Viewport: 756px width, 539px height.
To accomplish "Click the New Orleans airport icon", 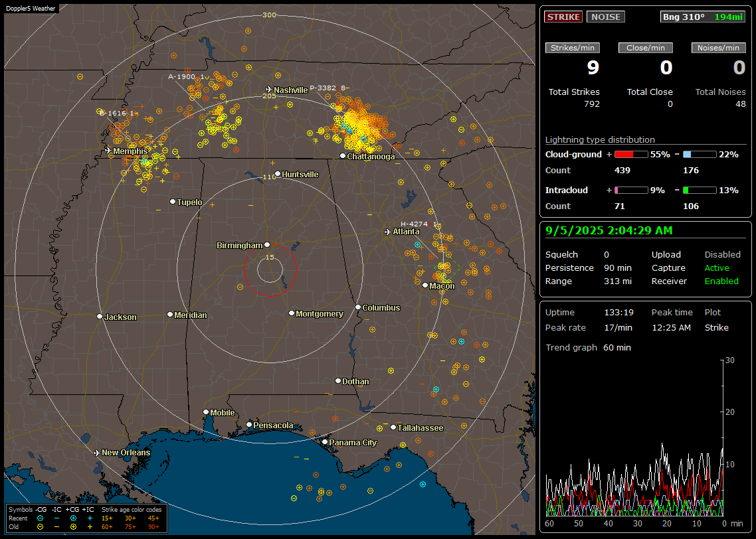I will click(97, 453).
